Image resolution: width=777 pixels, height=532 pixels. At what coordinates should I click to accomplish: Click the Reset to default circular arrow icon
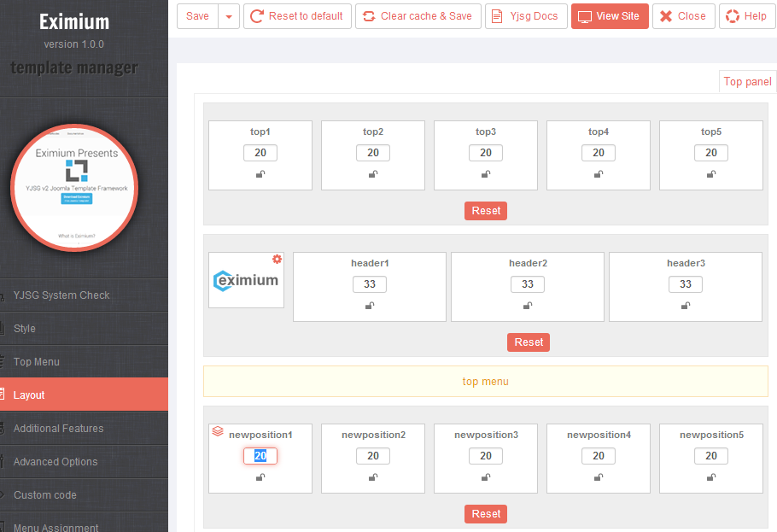(x=257, y=16)
